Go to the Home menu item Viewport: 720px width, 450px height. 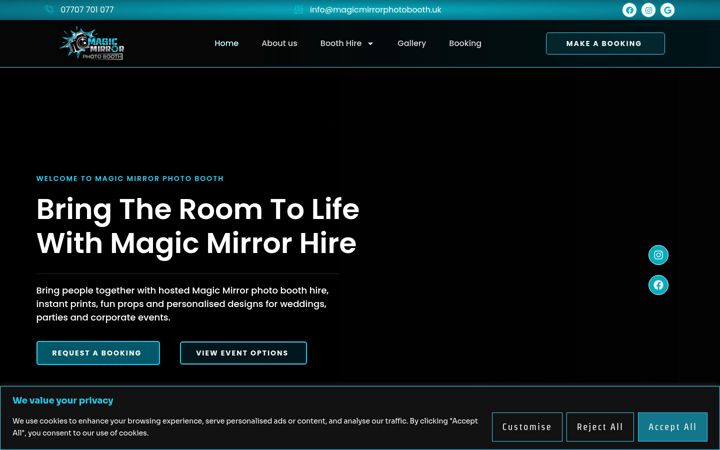click(x=226, y=43)
